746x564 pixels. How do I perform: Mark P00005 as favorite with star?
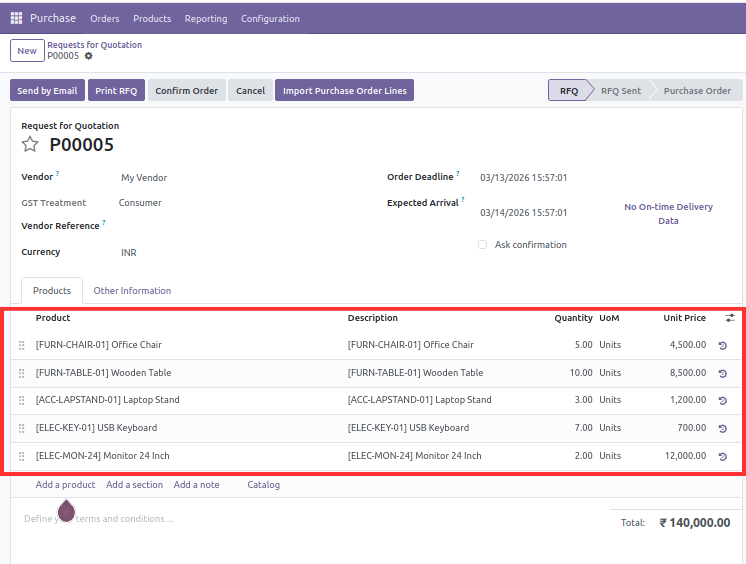pyautogui.click(x=29, y=144)
